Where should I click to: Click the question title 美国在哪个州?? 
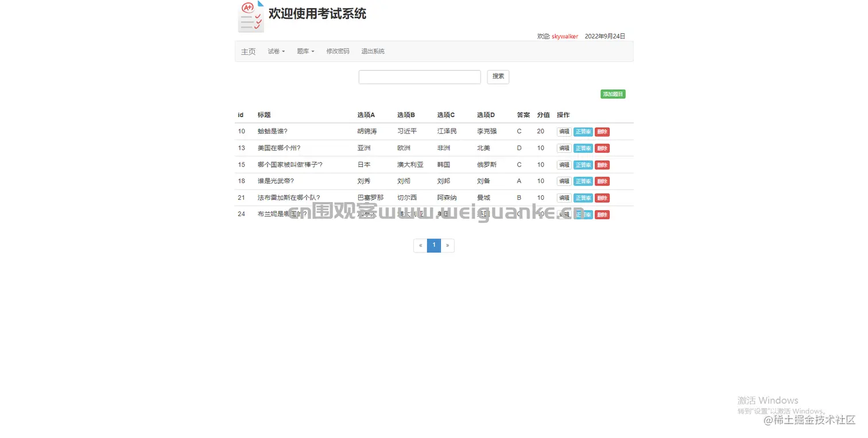click(x=279, y=148)
